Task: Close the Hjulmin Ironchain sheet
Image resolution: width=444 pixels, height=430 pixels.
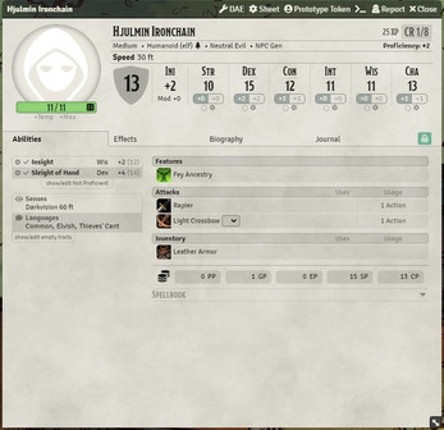Action: [x=423, y=9]
